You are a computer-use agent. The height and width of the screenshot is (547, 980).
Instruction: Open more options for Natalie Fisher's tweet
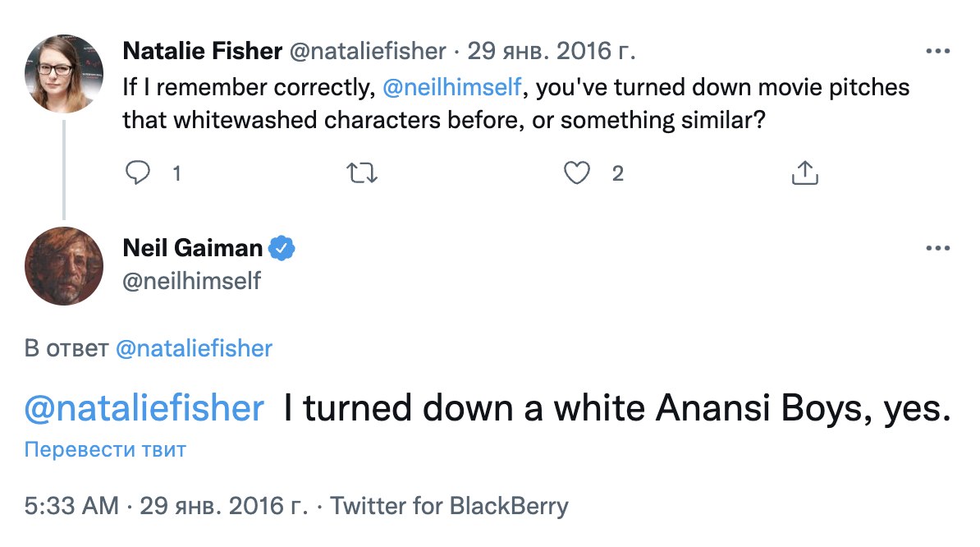coord(936,51)
